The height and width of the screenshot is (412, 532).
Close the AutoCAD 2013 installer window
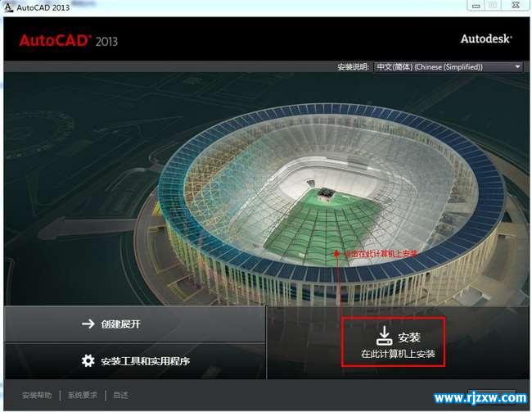pos(516,6)
